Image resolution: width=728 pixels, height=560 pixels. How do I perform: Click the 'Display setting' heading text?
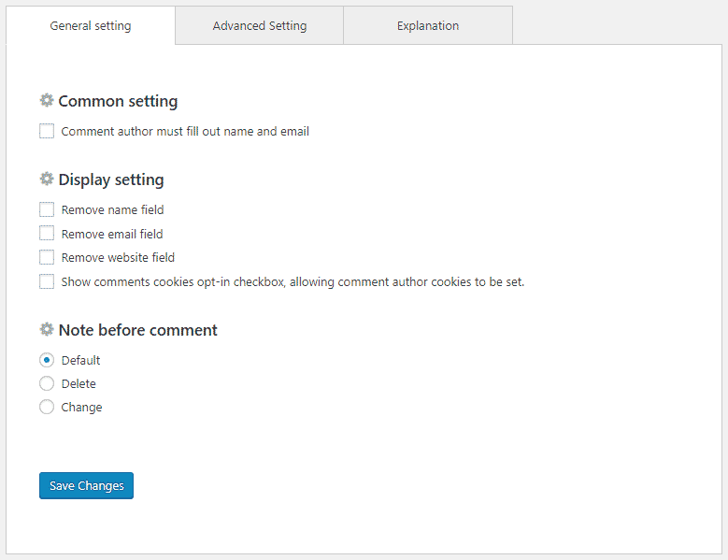point(111,179)
